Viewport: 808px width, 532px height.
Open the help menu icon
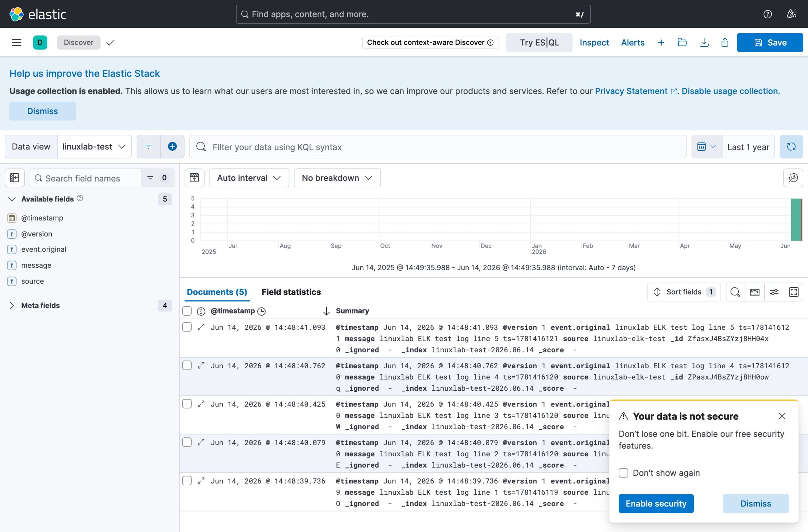tap(768, 14)
